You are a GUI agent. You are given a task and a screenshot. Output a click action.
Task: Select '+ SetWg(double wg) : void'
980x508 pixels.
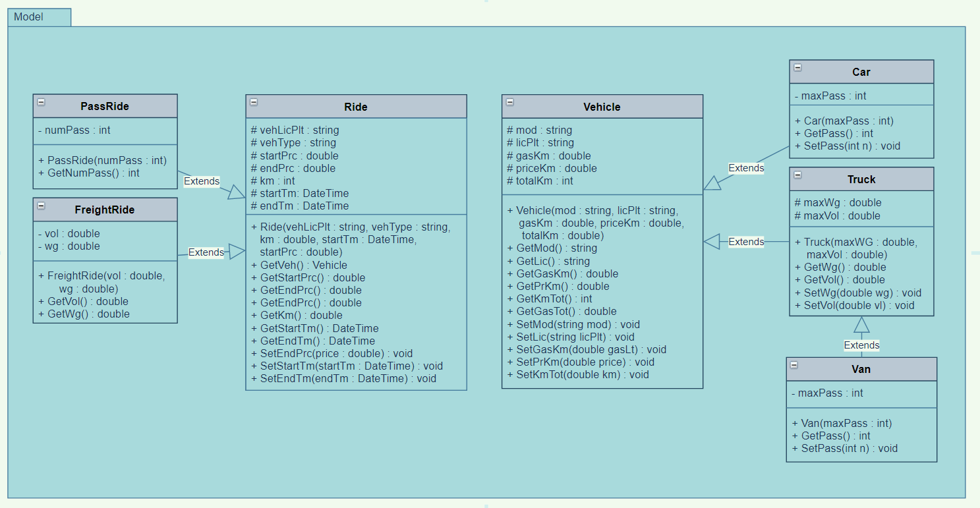click(858, 293)
